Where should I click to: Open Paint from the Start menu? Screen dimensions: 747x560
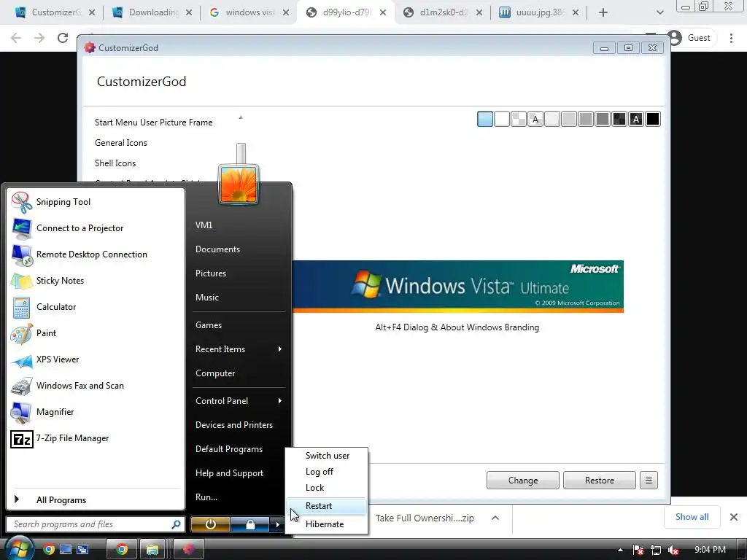(x=96, y=332)
